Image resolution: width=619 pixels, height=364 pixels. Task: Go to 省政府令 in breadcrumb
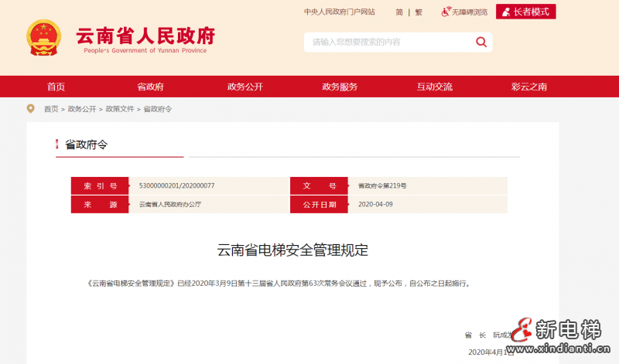point(158,109)
